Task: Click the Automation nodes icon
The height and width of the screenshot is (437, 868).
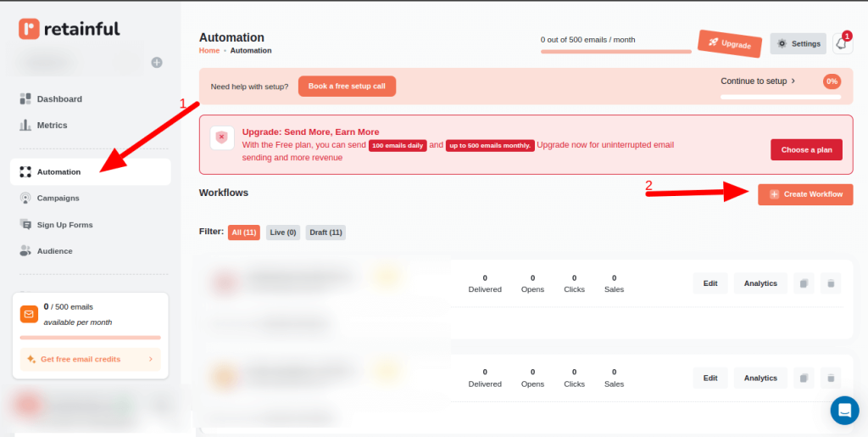Action: (x=25, y=171)
